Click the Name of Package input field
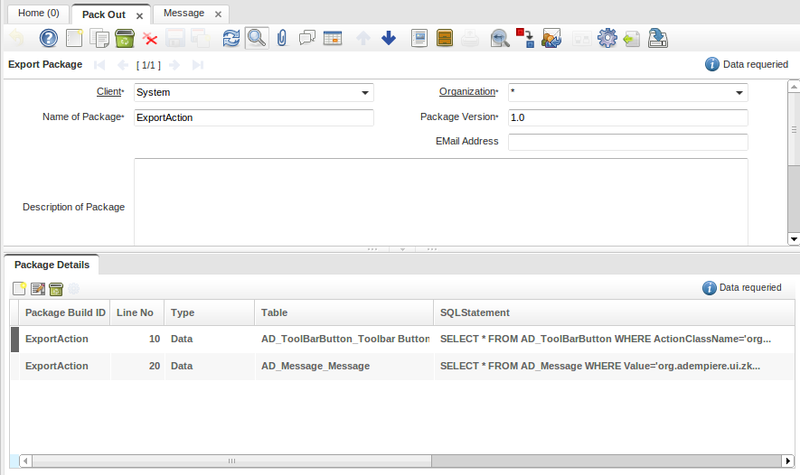 click(254, 117)
